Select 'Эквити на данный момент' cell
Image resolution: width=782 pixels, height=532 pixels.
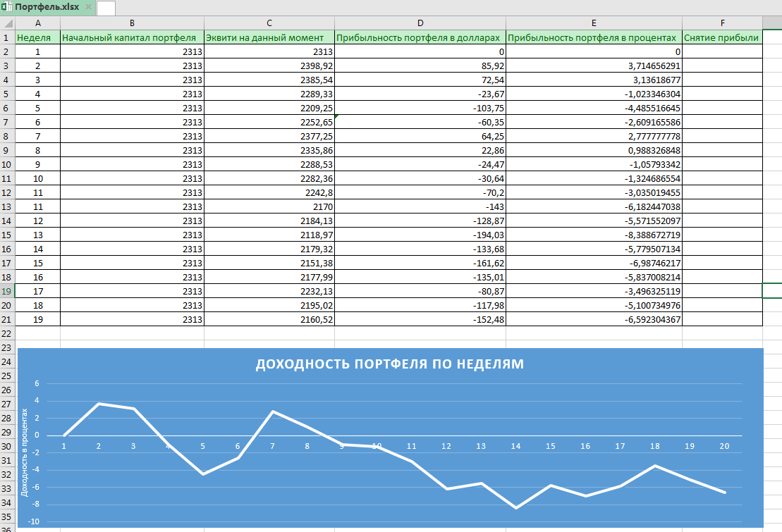(269, 37)
